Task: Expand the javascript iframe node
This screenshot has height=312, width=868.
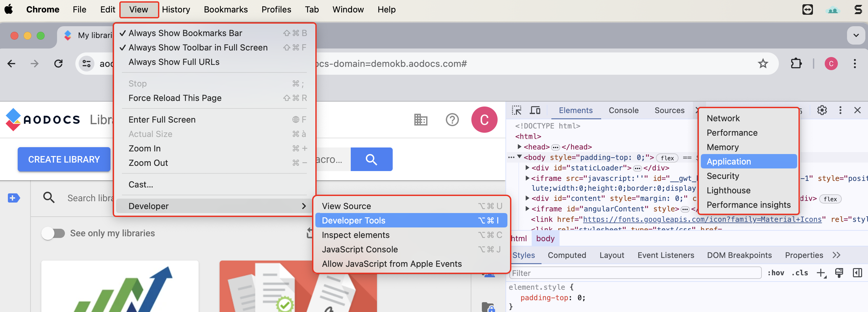Action: [527, 178]
